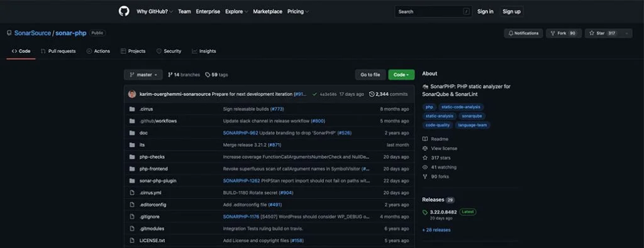644x248 pixels.
Task: Switch to the Insights tab
Action: [x=204, y=51]
